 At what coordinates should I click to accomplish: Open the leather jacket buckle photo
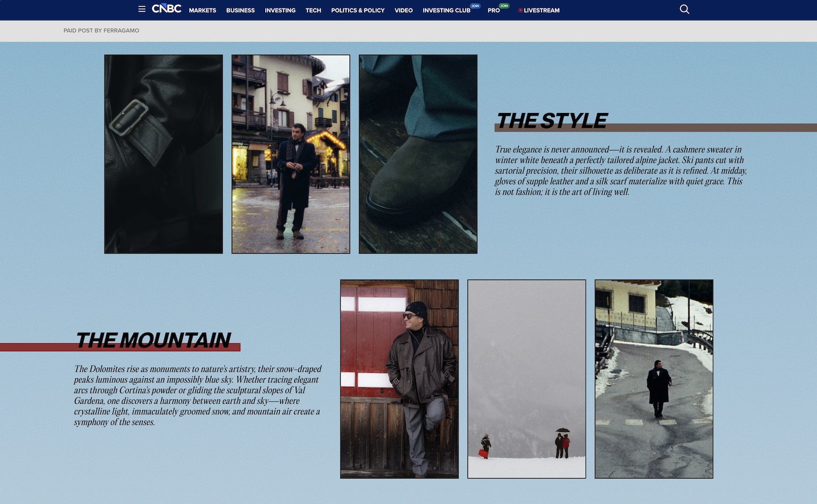click(x=163, y=154)
